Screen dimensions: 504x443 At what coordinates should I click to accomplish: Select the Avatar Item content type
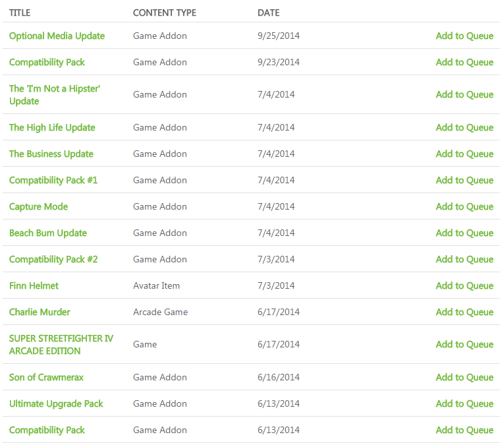click(157, 285)
